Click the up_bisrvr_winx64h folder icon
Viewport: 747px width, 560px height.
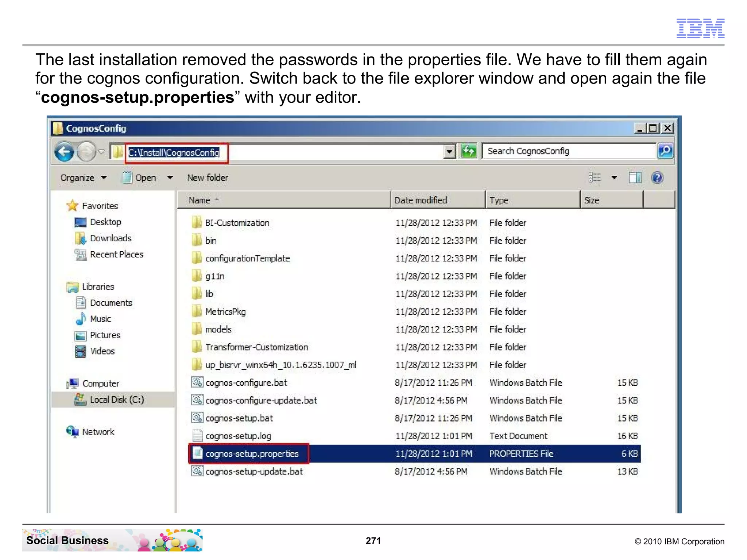tap(197, 364)
